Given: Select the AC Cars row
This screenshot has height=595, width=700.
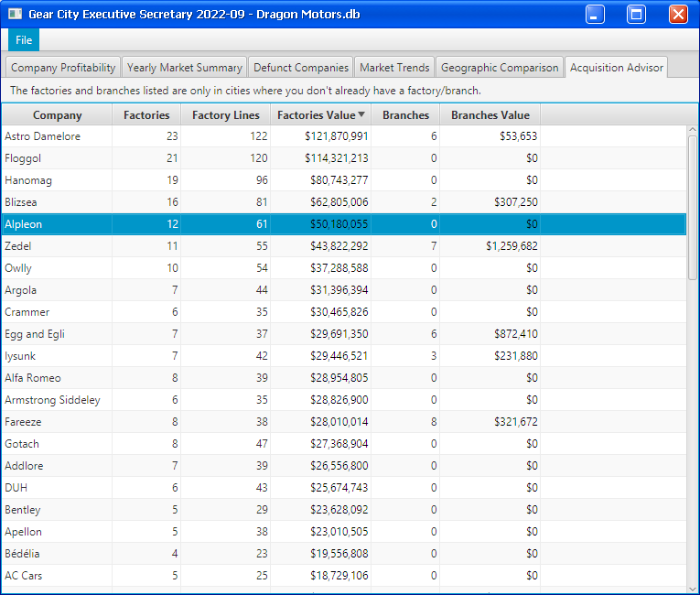Looking at the screenshot, I should (344, 576).
